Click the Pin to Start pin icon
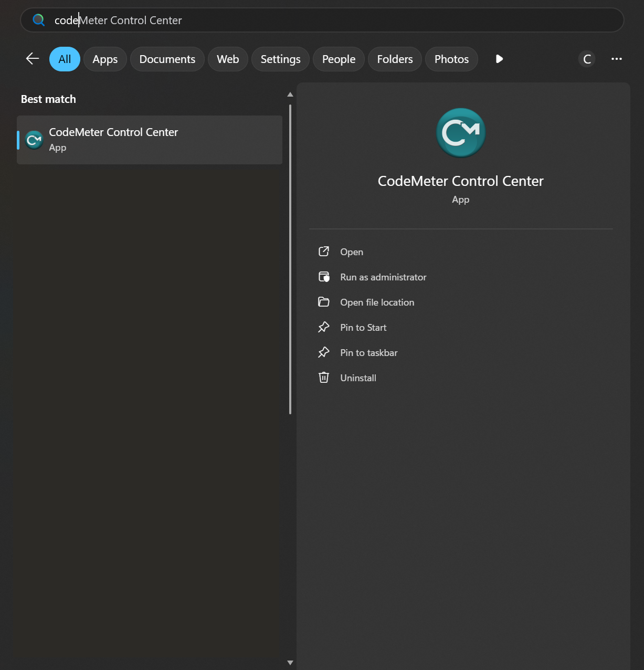Screen dimensions: 644x670 pos(324,327)
